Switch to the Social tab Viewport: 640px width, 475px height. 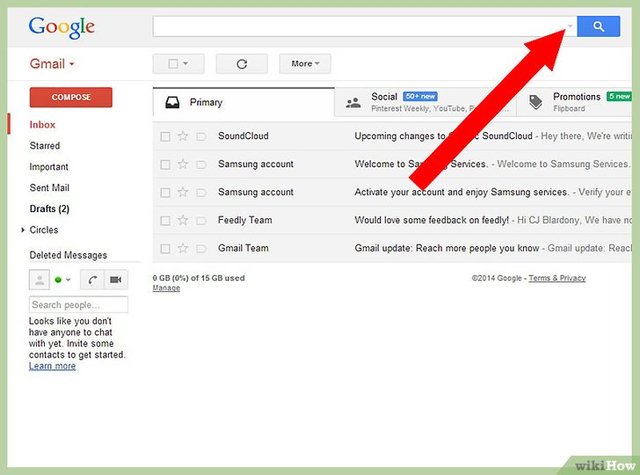coord(425,102)
